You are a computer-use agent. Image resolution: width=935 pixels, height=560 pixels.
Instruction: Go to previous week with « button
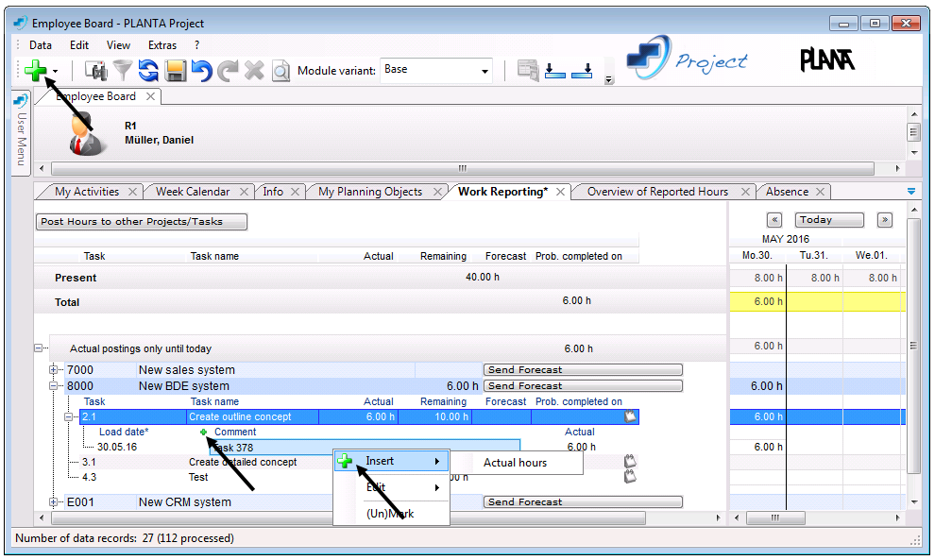774,220
